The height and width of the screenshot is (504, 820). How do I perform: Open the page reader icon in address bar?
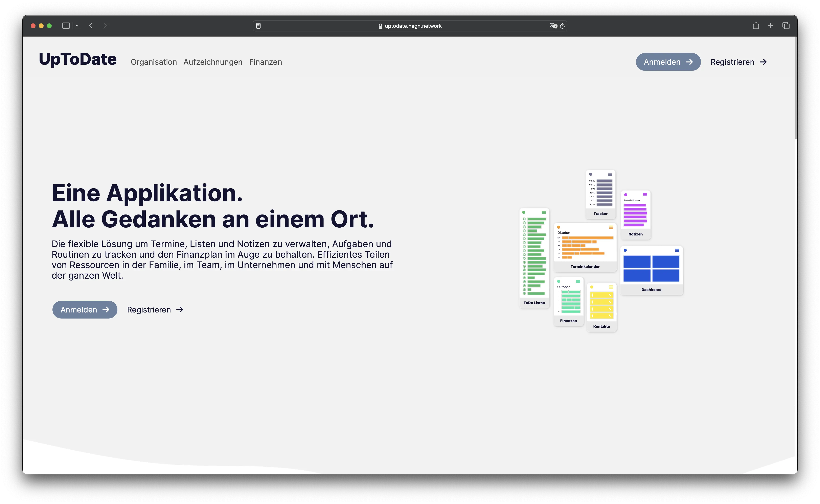(258, 26)
